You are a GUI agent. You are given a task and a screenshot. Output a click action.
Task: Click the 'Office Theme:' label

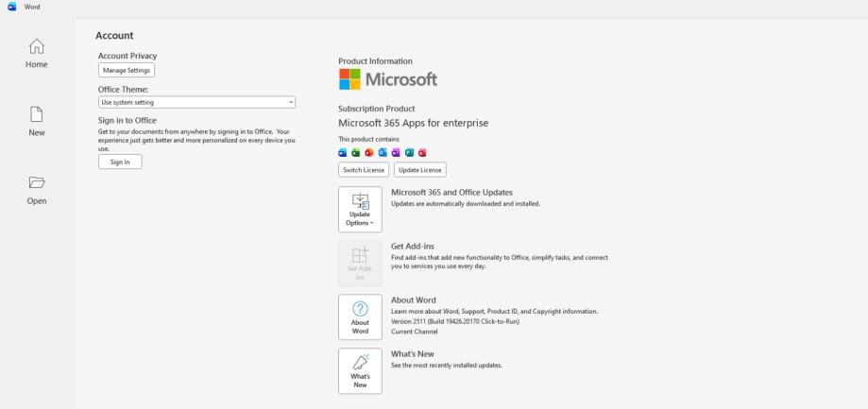click(124, 89)
